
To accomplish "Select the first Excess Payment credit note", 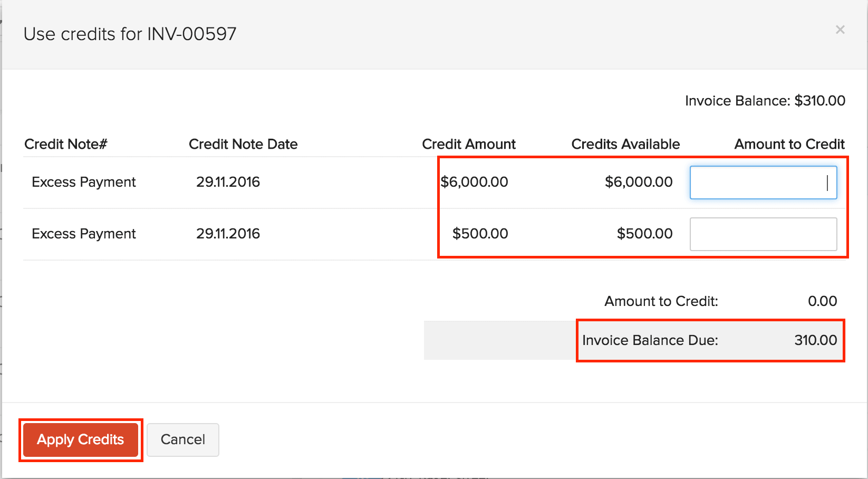I will 83,182.
